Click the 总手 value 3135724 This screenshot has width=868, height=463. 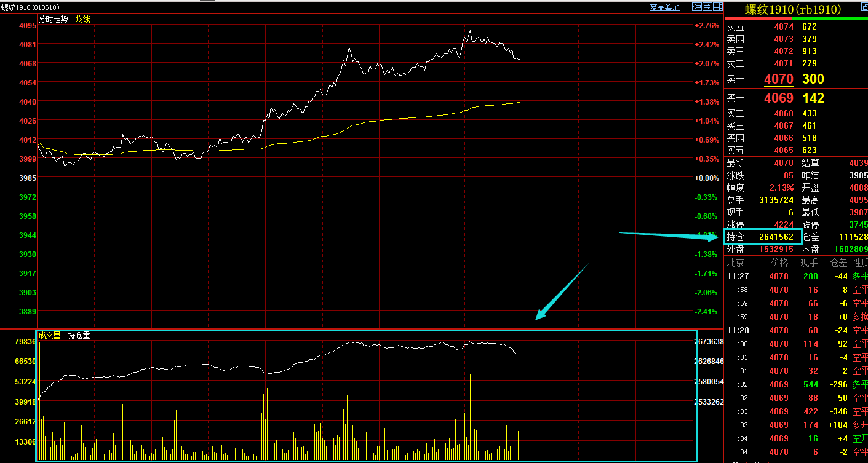click(776, 200)
